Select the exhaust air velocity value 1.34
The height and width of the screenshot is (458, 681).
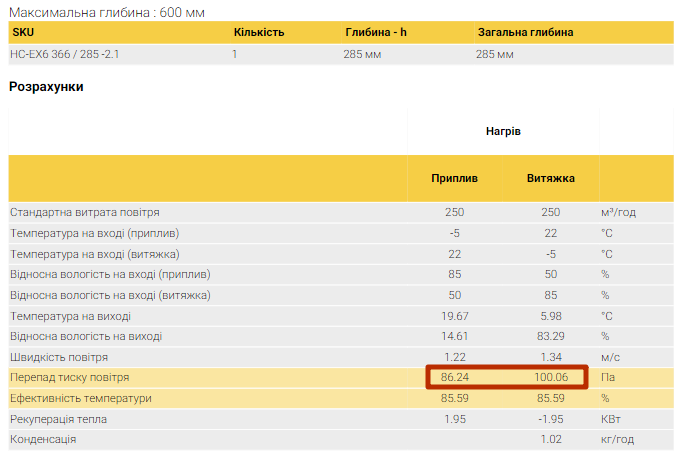pos(551,357)
